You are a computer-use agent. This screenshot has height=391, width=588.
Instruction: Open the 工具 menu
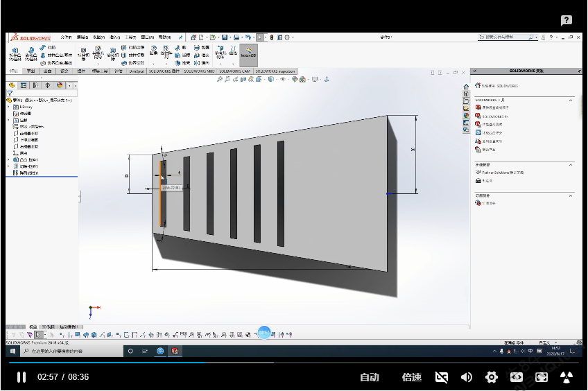coord(130,37)
